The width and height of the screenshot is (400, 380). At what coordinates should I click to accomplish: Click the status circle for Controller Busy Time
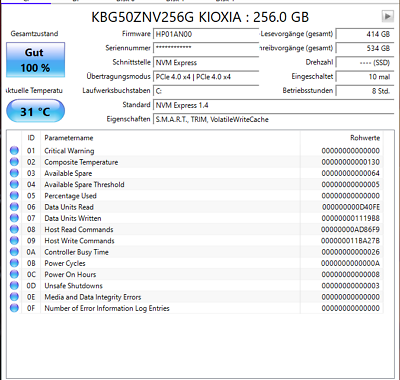click(14, 252)
